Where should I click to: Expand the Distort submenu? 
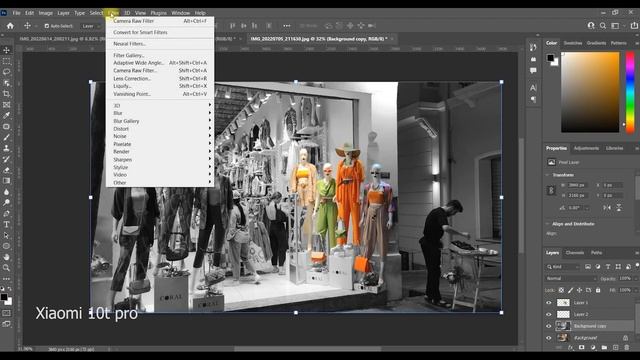tap(160, 129)
